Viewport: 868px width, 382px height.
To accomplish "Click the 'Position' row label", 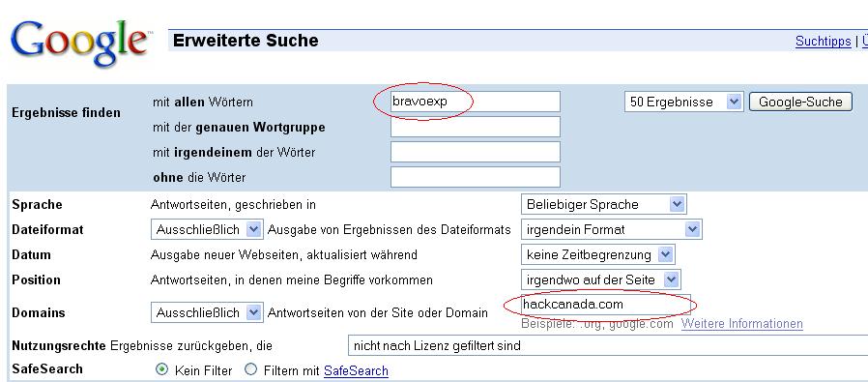I will click(36, 279).
